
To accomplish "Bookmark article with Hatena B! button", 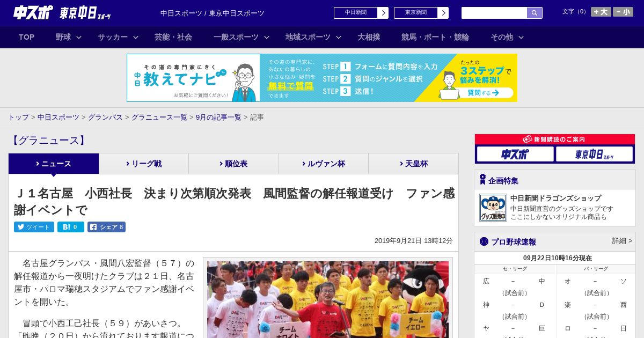I will [x=71, y=227].
